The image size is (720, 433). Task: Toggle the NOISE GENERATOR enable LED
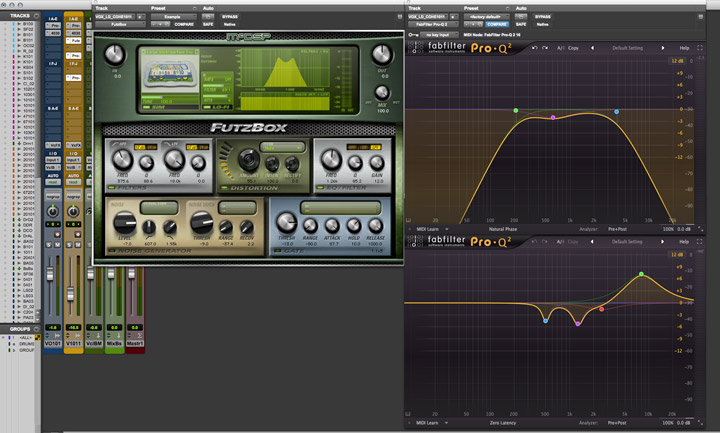point(112,251)
